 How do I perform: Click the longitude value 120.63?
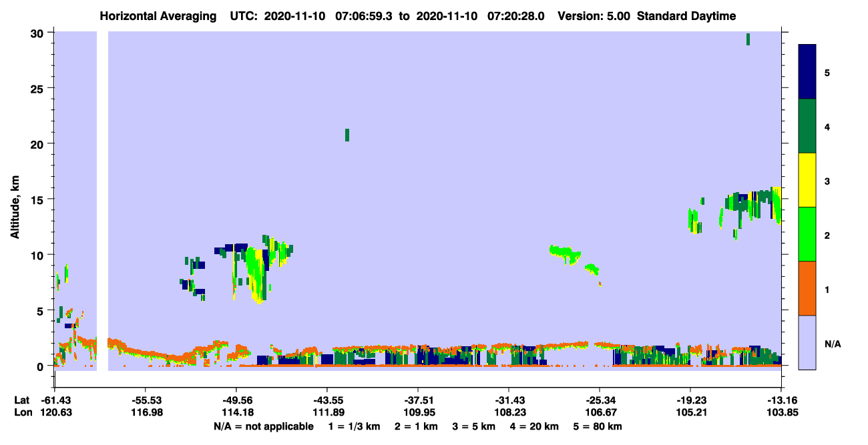[x=56, y=412]
